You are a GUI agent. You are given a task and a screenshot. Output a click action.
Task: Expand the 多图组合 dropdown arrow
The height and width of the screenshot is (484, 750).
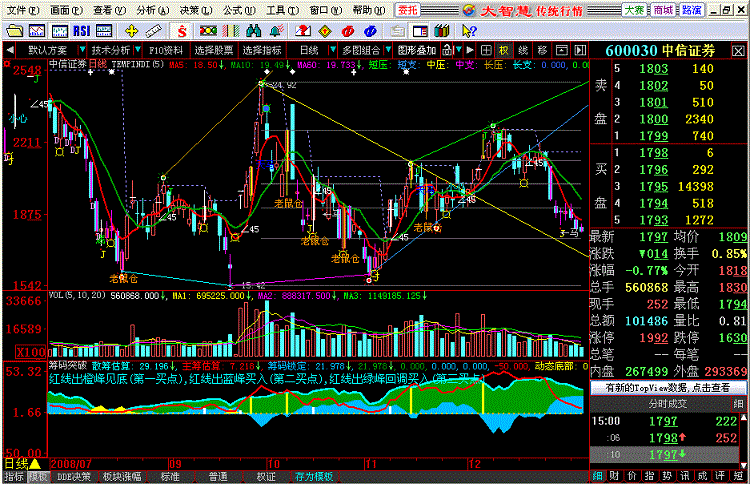tap(388, 50)
